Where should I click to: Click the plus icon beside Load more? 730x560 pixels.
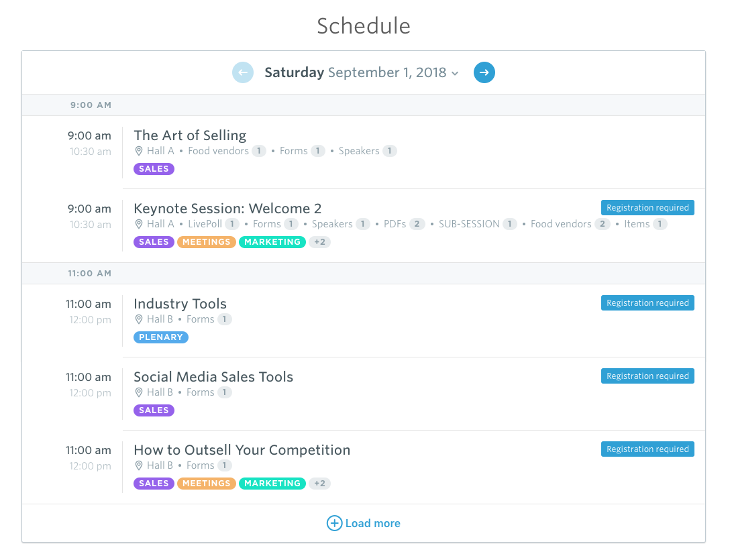pyautogui.click(x=334, y=523)
